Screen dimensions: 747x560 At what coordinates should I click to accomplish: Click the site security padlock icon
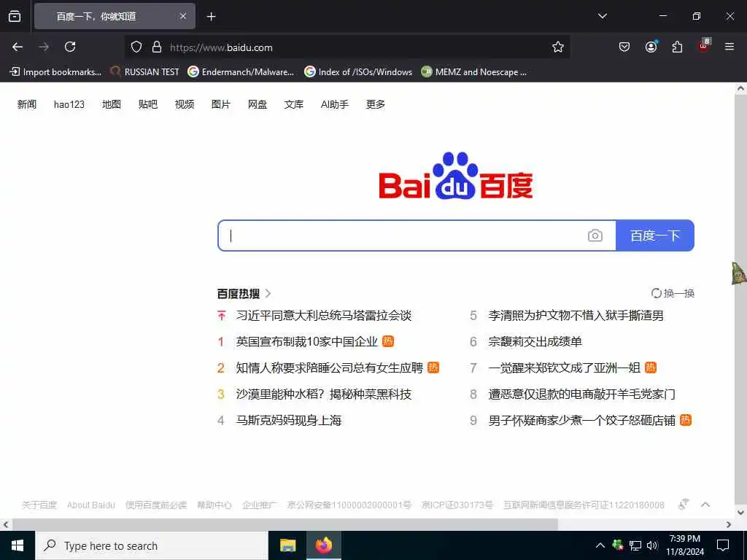156,47
